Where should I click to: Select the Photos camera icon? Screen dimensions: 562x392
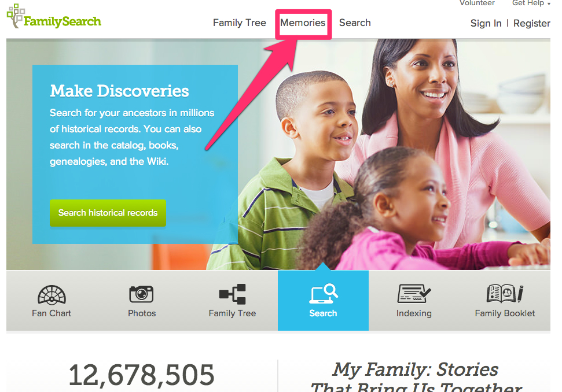[141, 294]
